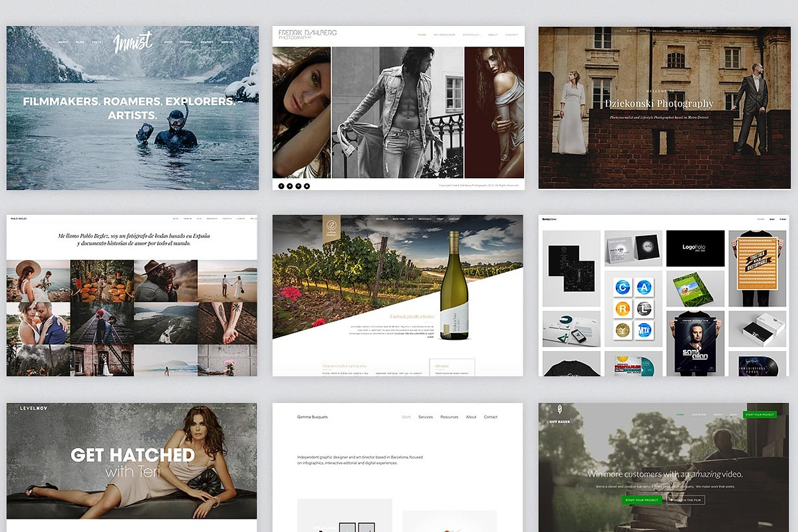Open the black textured squares thumbnail
This screenshot has height=532, width=798.
pos(571,268)
